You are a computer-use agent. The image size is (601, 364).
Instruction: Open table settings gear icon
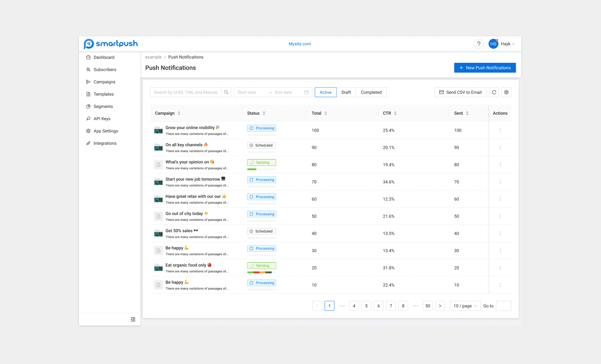click(x=506, y=92)
